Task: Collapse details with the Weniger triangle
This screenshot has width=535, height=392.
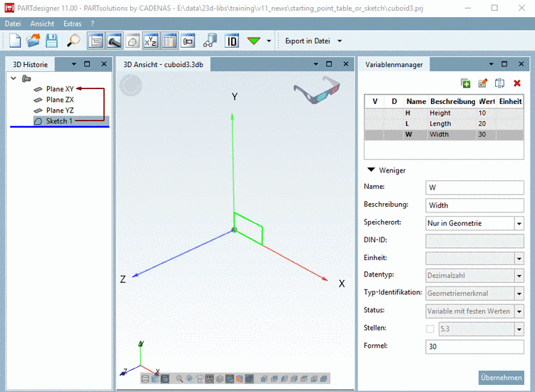Action: 371,170
